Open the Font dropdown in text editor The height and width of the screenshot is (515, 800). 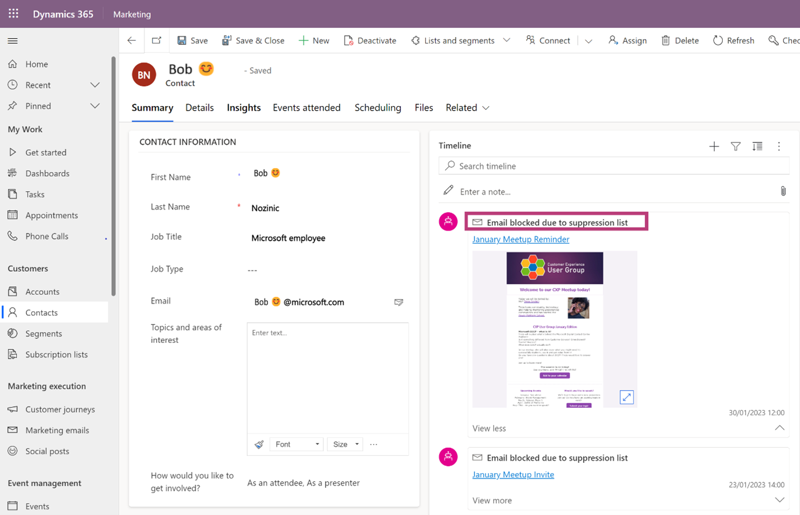click(x=297, y=444)
